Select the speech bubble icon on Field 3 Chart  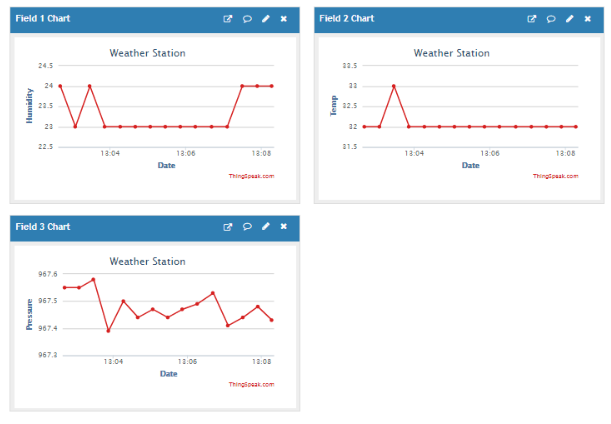click(247, 227)
